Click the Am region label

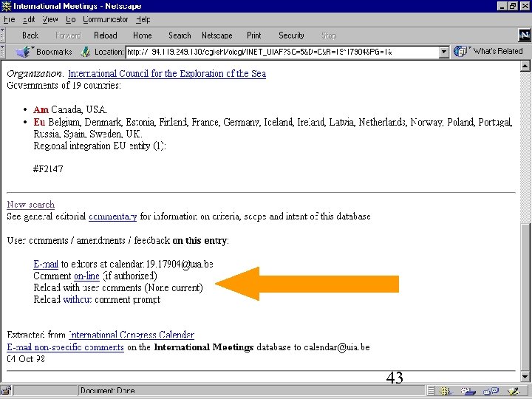click(x=41, y=109)
